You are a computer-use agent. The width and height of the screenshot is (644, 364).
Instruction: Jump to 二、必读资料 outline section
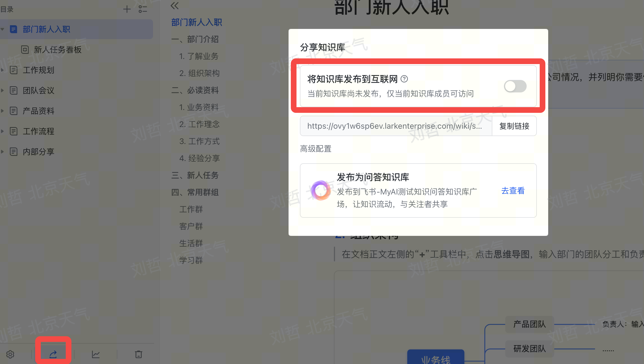point(195,90)
